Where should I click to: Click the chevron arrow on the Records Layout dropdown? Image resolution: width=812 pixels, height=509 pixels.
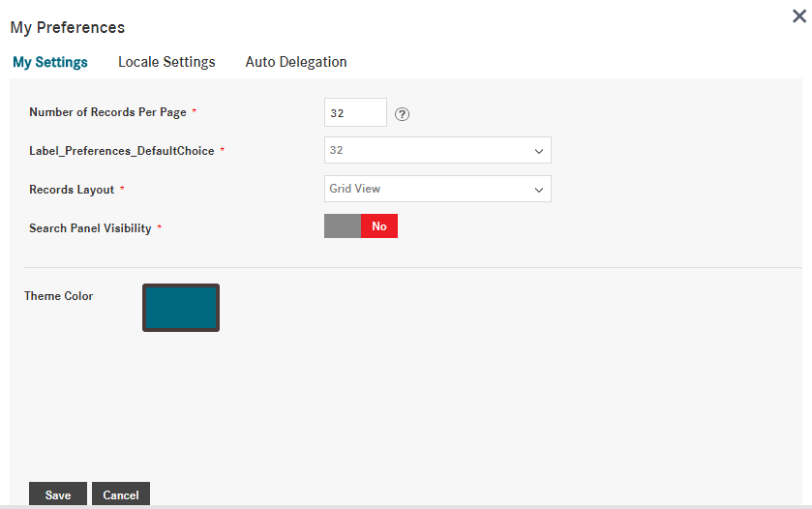pos(539,190)
